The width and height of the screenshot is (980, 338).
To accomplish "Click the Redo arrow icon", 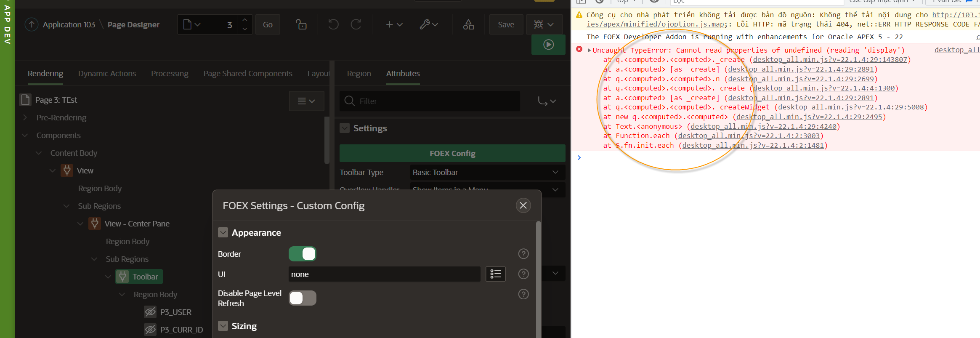I will (356, 24).
